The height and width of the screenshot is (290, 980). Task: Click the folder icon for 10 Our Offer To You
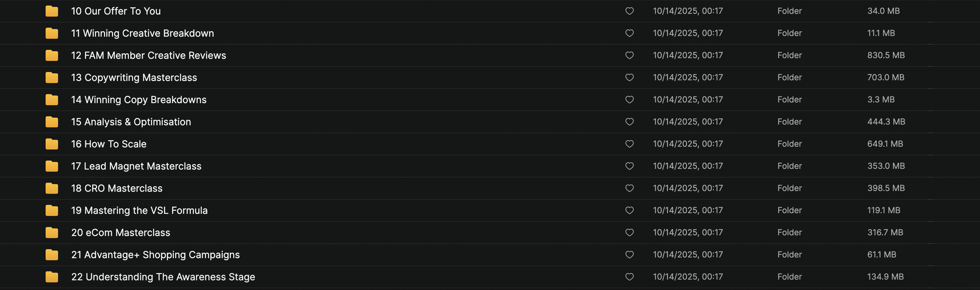click(52, 11)
